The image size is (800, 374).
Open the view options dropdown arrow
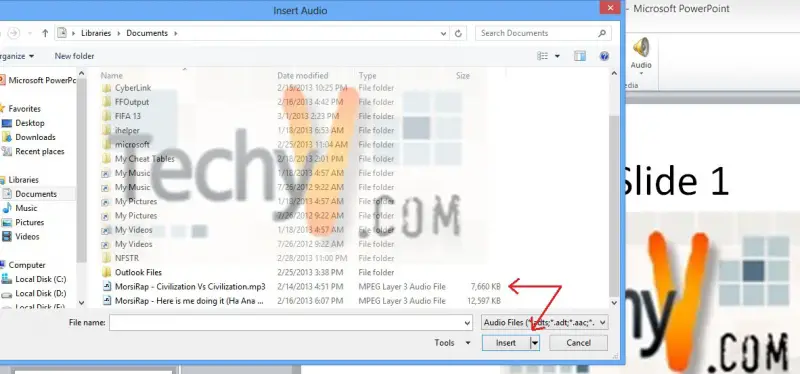[x=557, y=56]
